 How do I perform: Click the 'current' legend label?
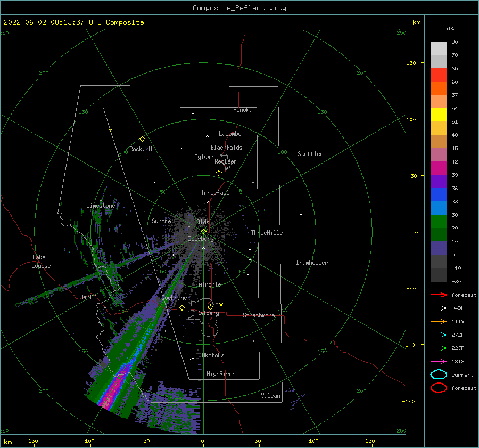(463, 375)
